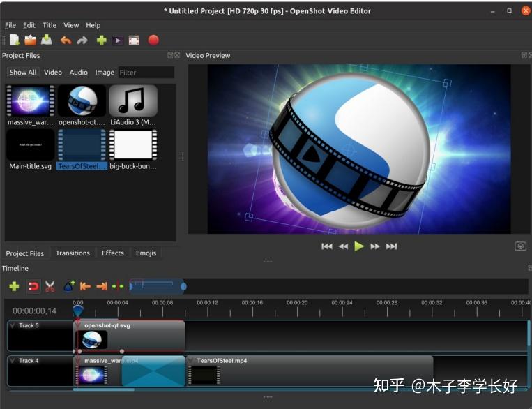Open the View menu
This screenshot has width=532, height=409.
pyautogui.click(x=71, y=25)
